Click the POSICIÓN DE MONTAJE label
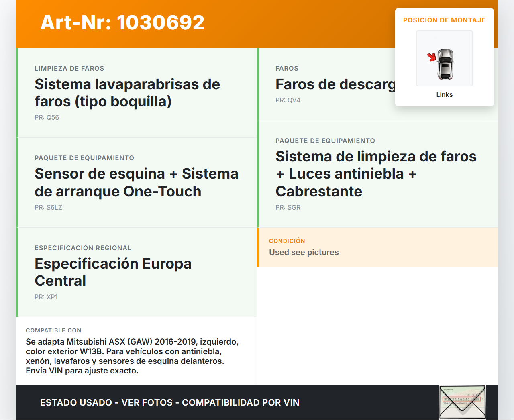514x420 pixels. [445, 20]
